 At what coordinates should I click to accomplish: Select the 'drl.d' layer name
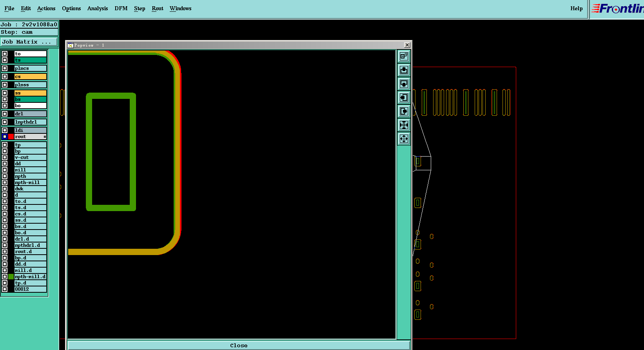pos(31,239)
